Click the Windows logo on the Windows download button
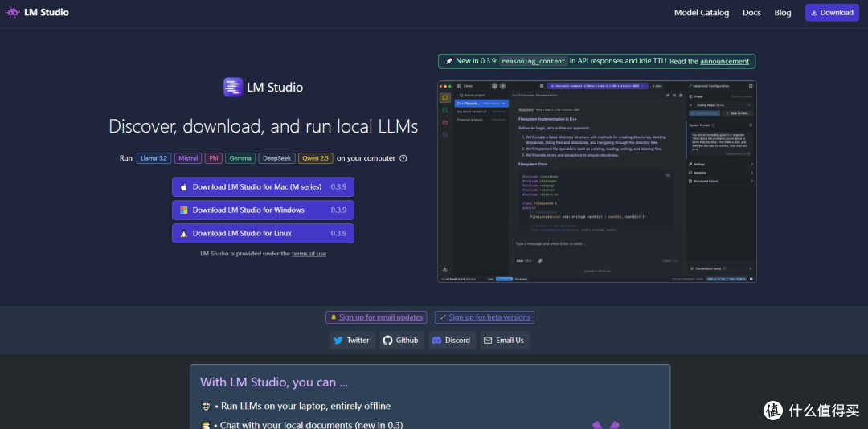Image resolution: width=868 pixels, height=429 pixels. click(x=184, y=210)
